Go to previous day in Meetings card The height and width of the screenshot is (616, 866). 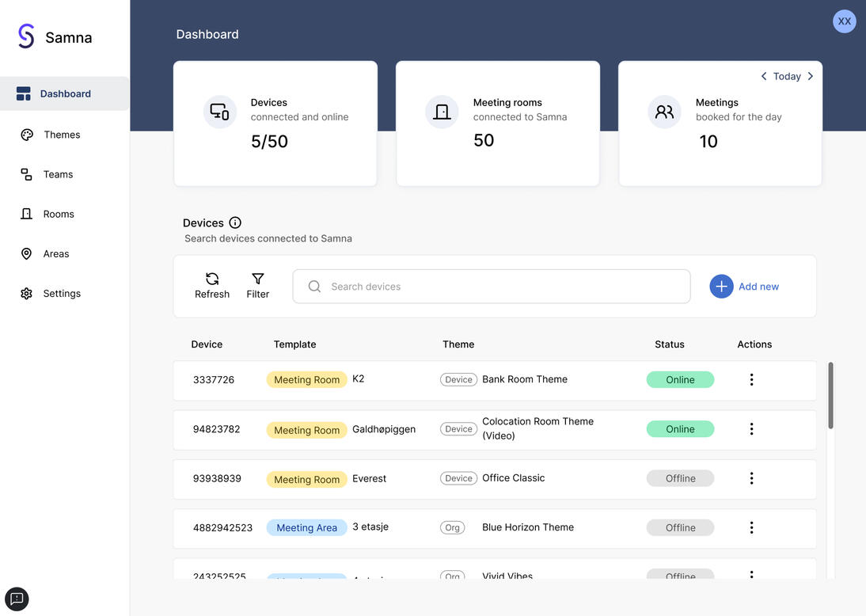(764, 76)
